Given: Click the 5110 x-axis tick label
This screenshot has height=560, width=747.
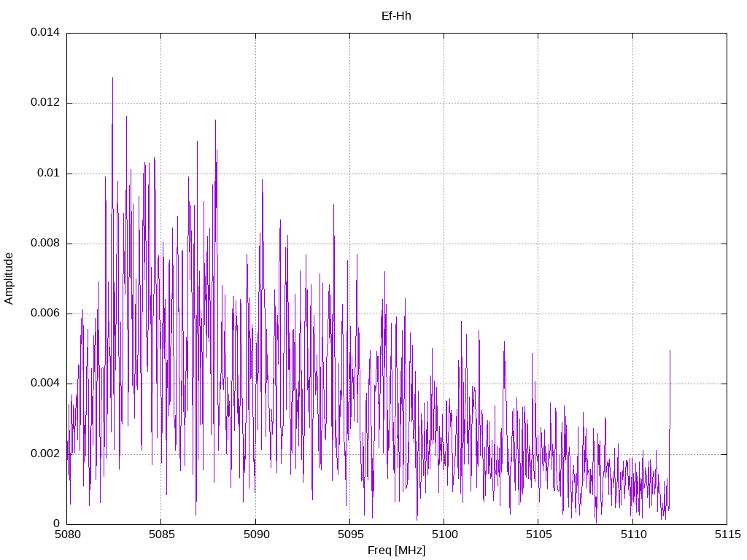Looking at the screenshot, I should (633, 534).
